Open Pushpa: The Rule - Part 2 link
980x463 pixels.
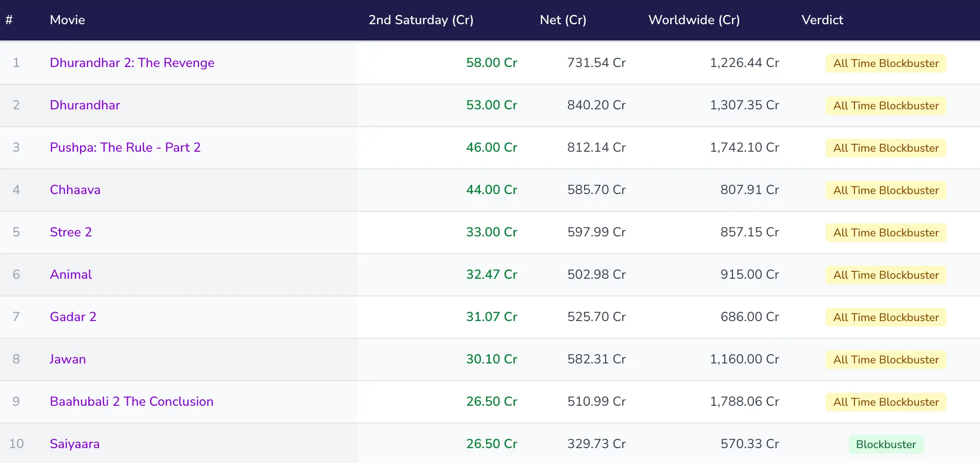click(125, 148)
